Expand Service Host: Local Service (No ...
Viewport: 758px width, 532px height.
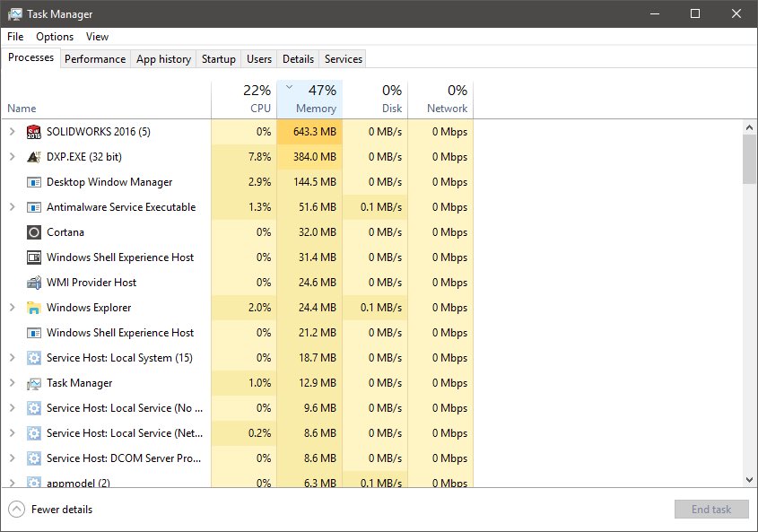click(12, 408)
